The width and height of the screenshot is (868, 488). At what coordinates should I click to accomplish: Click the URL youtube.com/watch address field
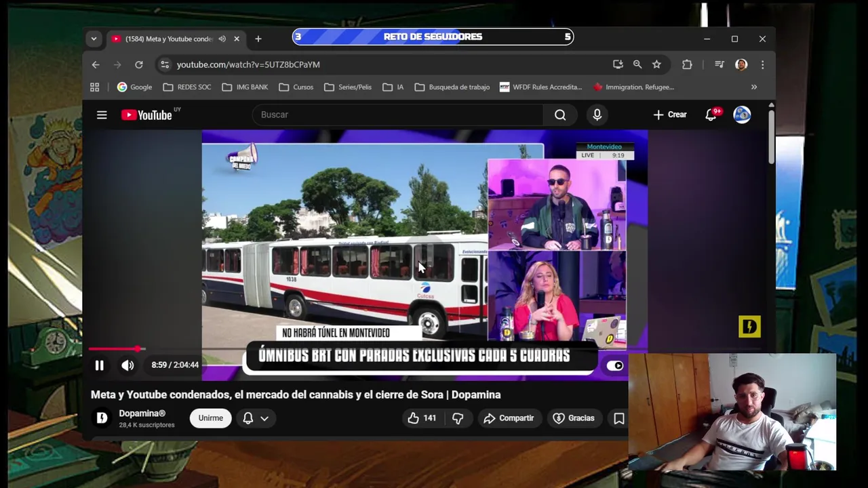[x=248, y=64]
